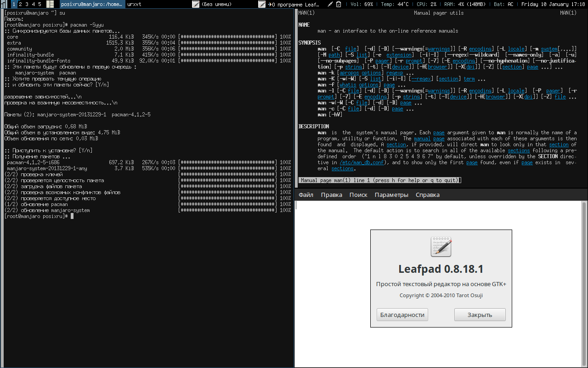Click the CPU: 2% indicator in status bar

426,4
